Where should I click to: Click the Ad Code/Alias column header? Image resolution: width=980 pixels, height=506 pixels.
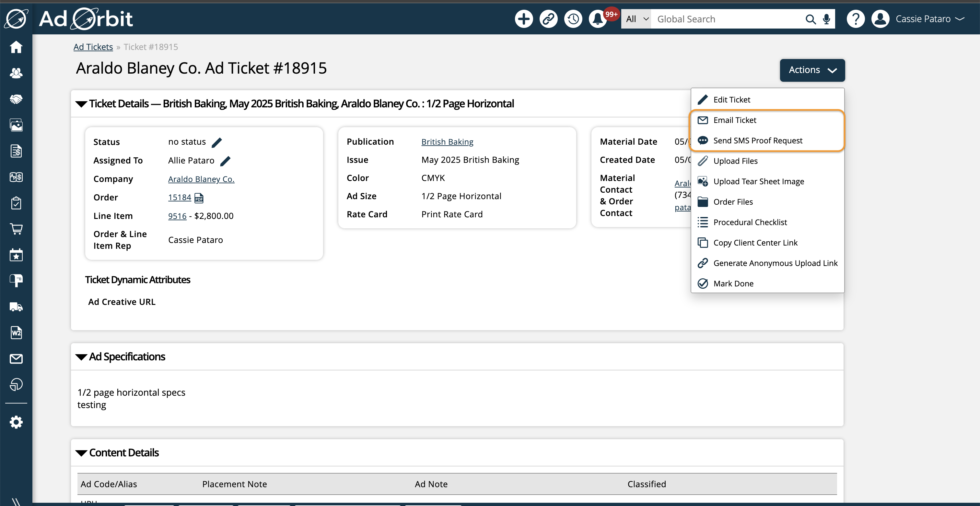(x=109, y=484)
